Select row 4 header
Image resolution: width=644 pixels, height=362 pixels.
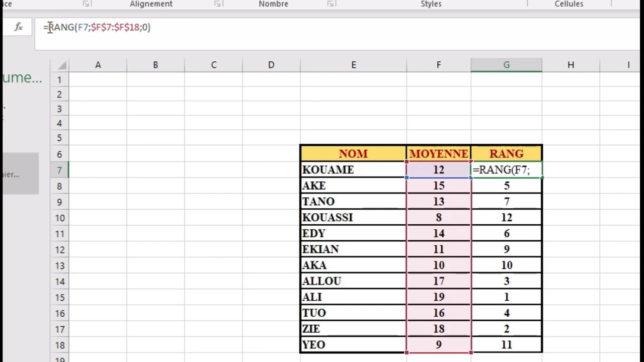[x=59, y=124]
